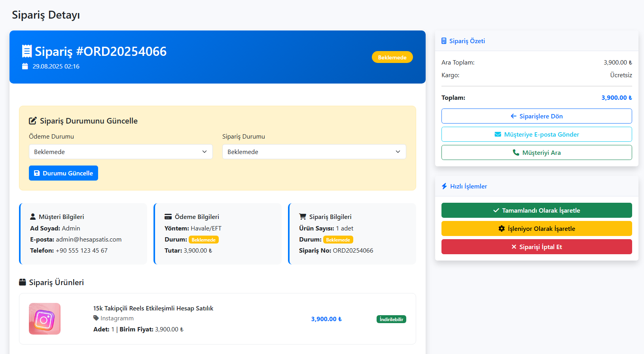
Task: Click the email admin@hesapsatis.com
Action: (89, 239)
